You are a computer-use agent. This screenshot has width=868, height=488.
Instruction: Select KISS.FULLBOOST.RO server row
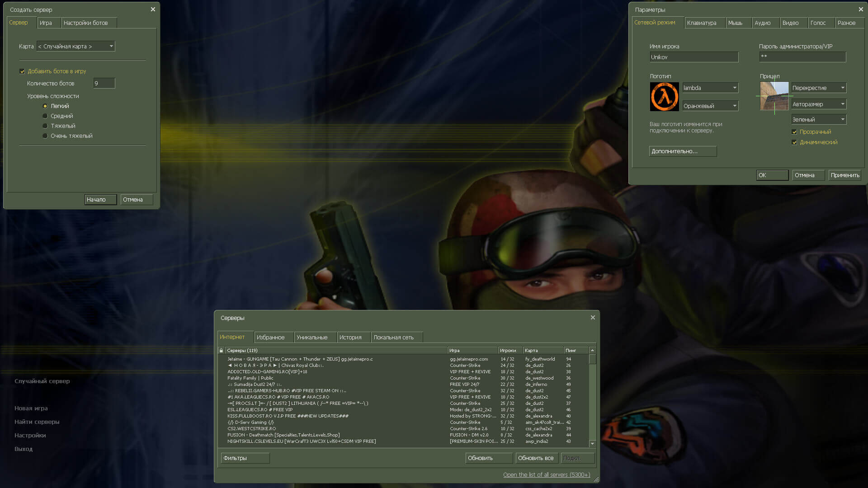tap(403, 416)
